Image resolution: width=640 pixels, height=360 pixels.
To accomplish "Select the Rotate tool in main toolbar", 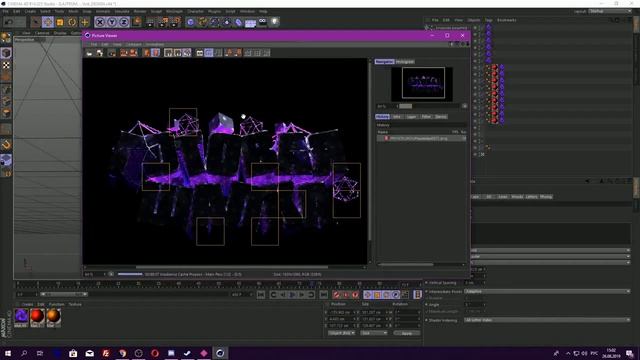I will [72, 22].
